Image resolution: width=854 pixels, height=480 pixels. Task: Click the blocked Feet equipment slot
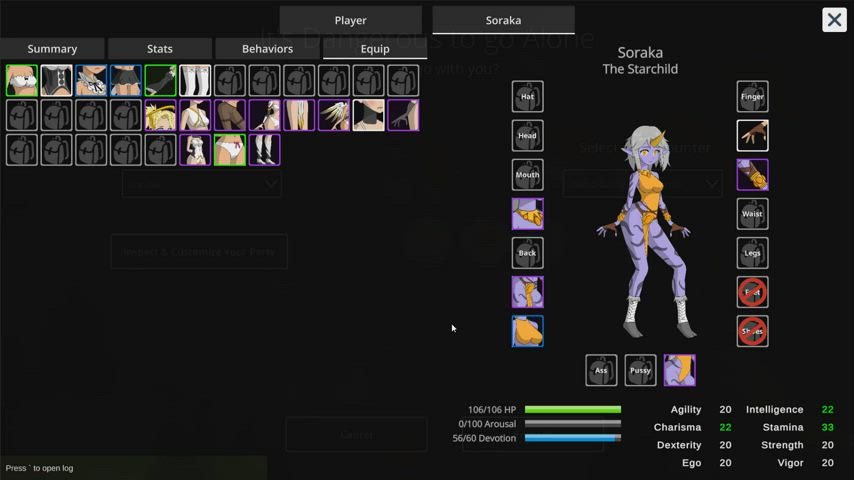pos(752,292)
